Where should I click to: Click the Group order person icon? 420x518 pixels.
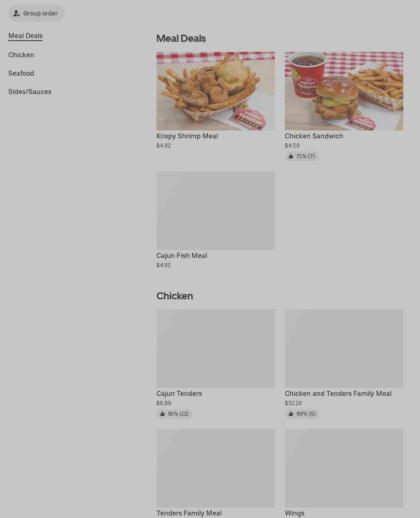click(x=17, y=13)
